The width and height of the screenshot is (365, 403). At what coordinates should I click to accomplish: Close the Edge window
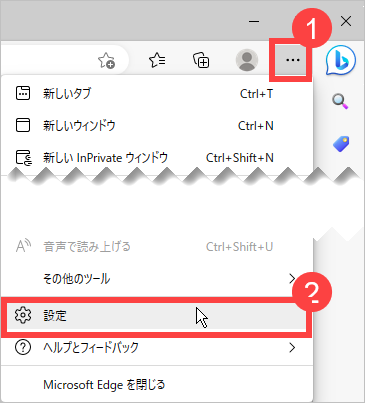click(x=346, y=21)
